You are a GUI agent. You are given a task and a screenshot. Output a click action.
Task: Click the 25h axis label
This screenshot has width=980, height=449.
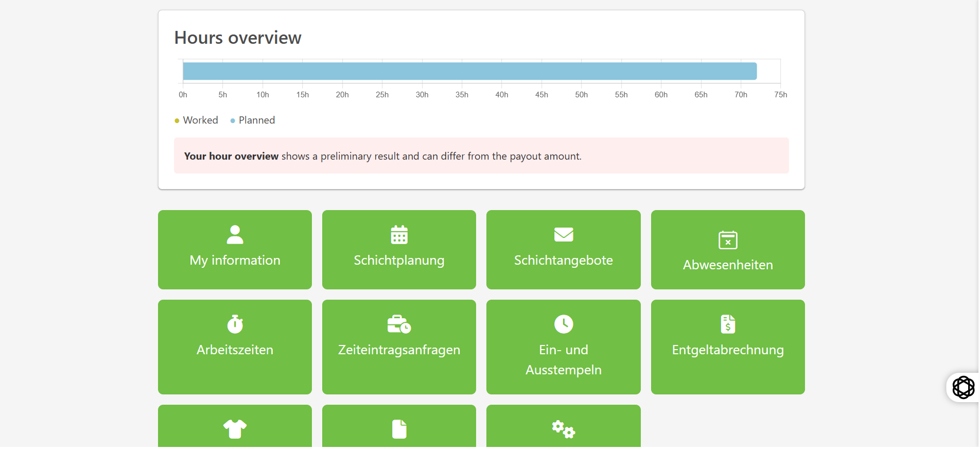382,95
